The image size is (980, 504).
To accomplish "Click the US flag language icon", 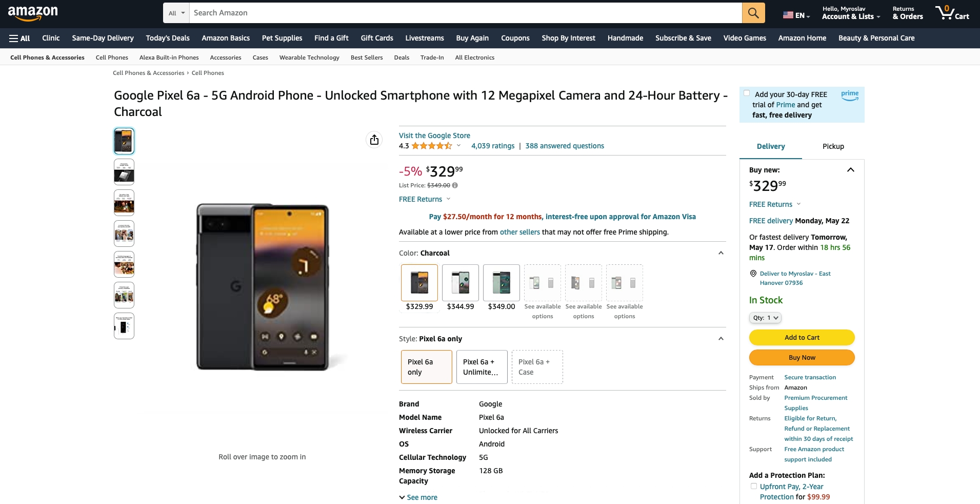I will click(788, 15).
